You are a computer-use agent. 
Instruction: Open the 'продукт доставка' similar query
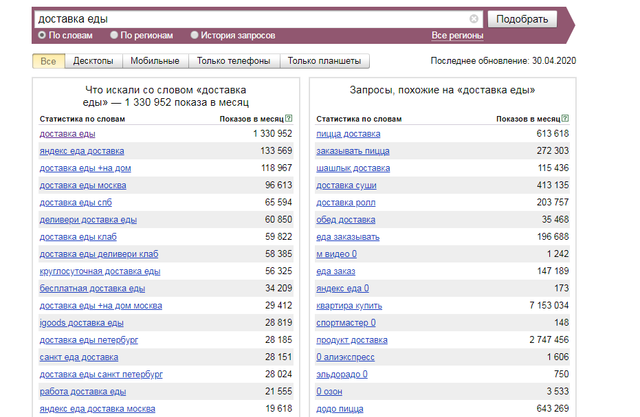pos(352,339)
